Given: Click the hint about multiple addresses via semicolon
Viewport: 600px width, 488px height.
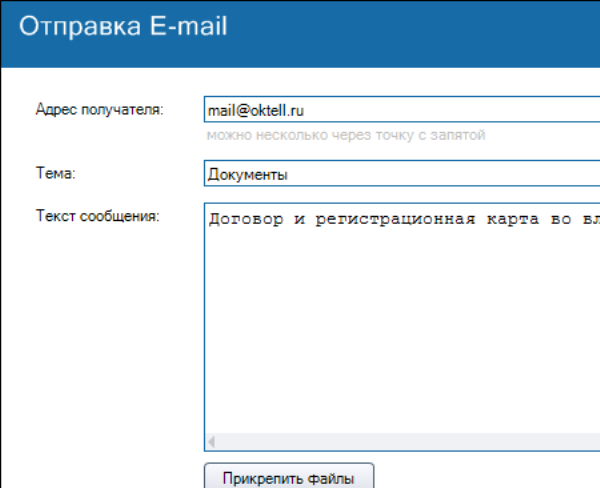Looking at the screenshot, I should point(346,134).
